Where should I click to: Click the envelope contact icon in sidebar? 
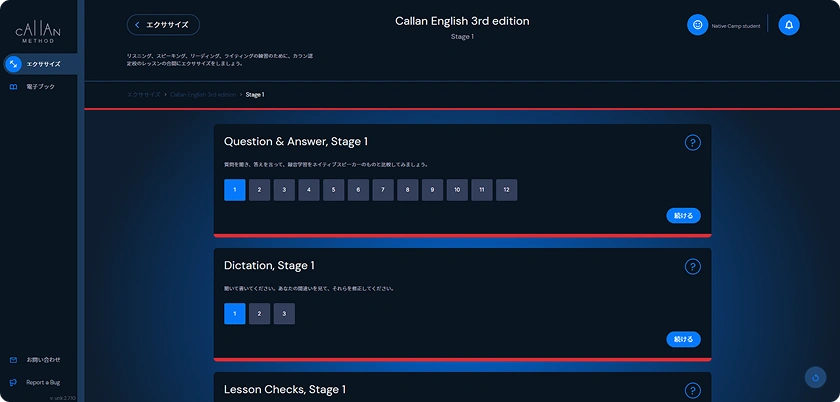[13, 359]
